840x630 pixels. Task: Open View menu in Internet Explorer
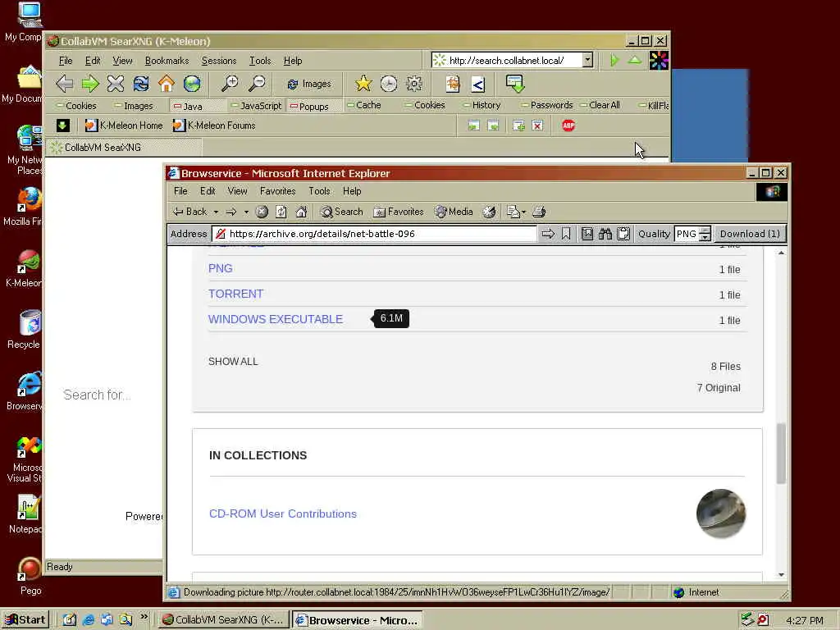point(237,190)
